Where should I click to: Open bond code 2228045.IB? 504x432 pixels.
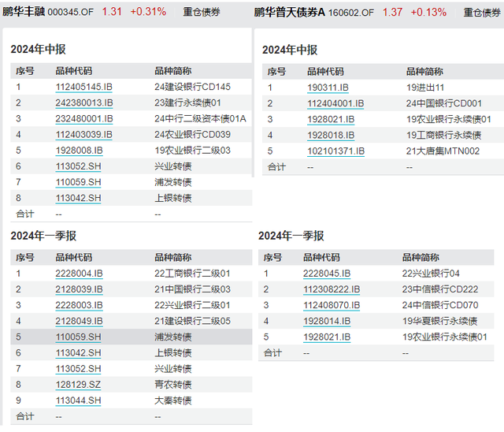pos(327,274)
